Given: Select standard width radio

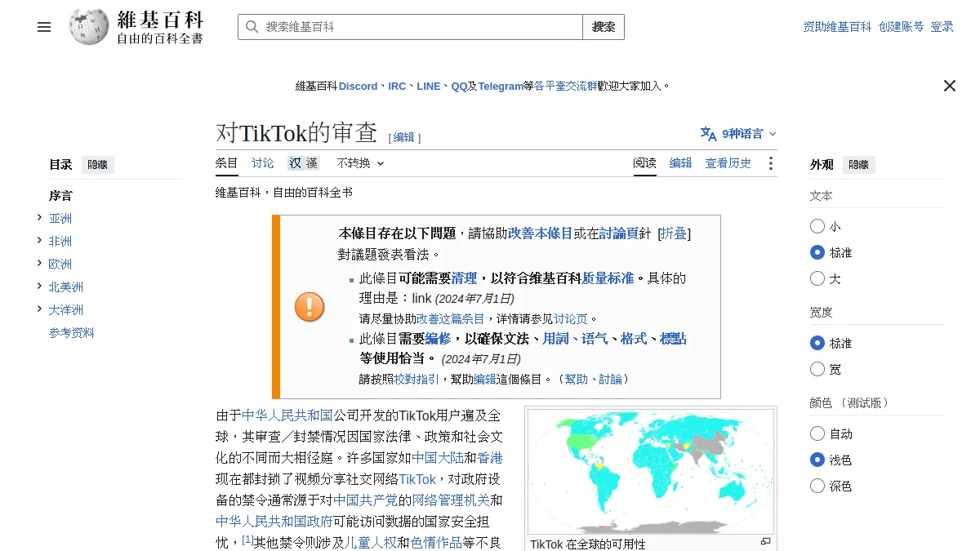Looking at the screenshot, I should tap(817, 343).
